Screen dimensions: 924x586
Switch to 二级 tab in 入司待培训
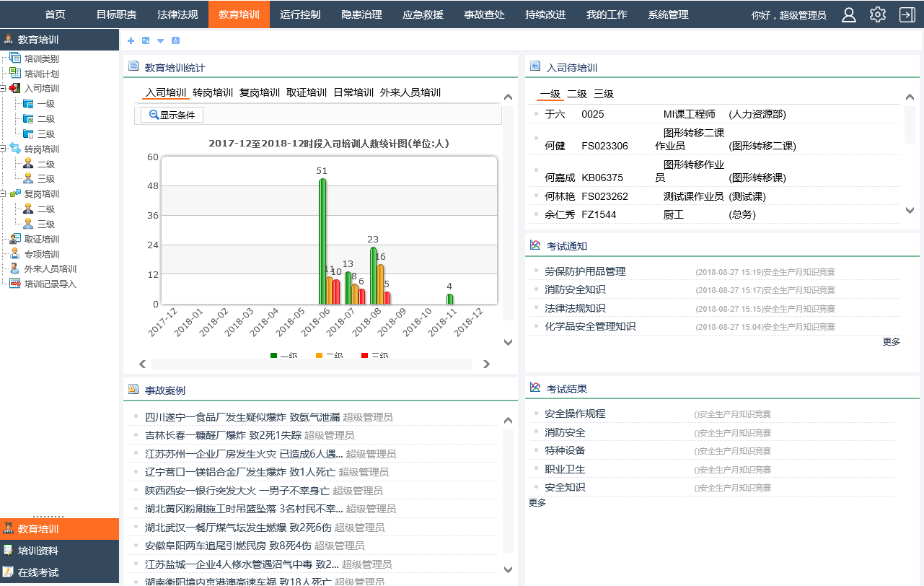tap(577, 94)
